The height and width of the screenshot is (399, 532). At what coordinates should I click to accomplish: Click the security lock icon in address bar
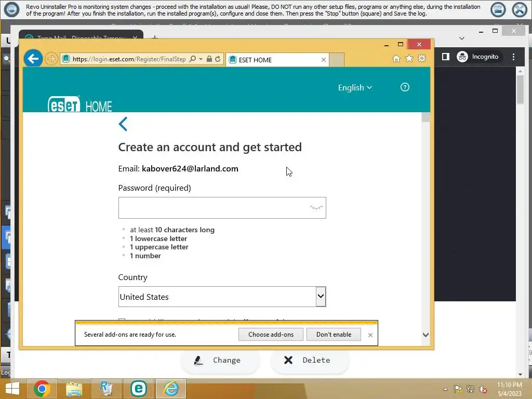[209, 59]
